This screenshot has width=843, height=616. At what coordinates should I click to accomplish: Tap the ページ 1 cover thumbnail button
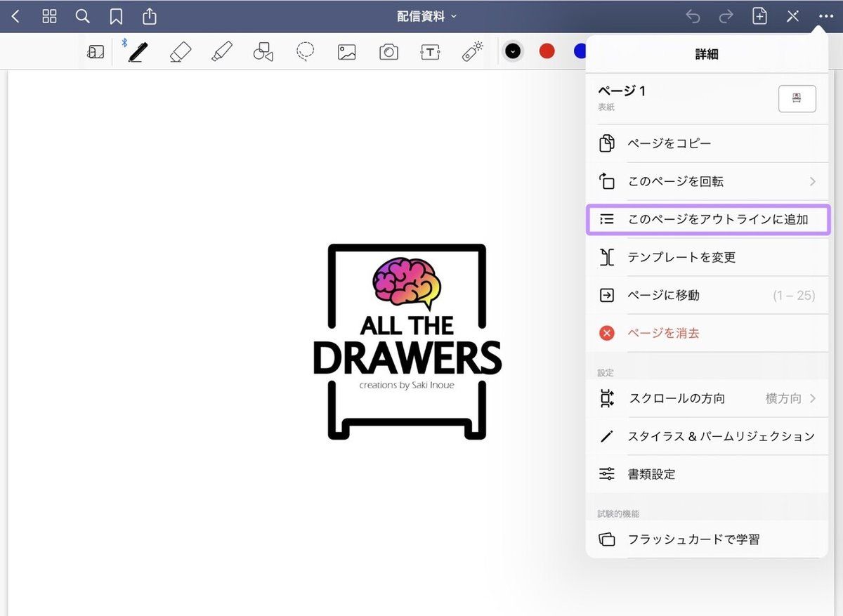click(x=797, y=98)
